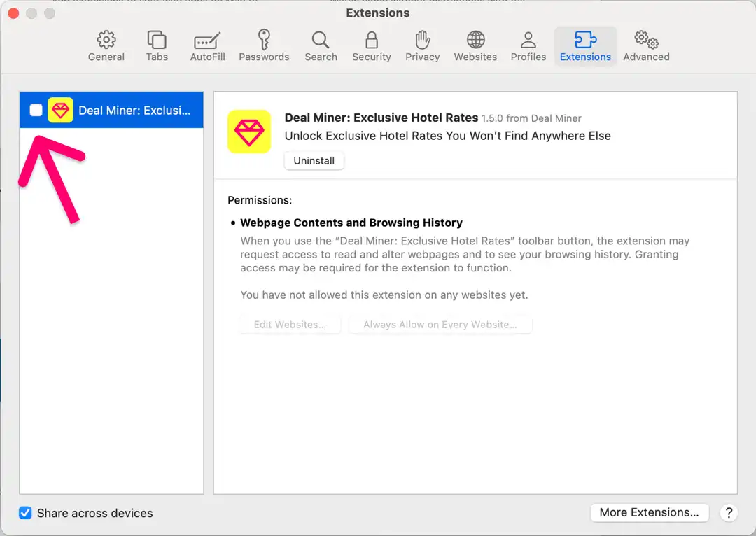Uncheck Share across devices
756x536 pixels.
pos(25,512)
